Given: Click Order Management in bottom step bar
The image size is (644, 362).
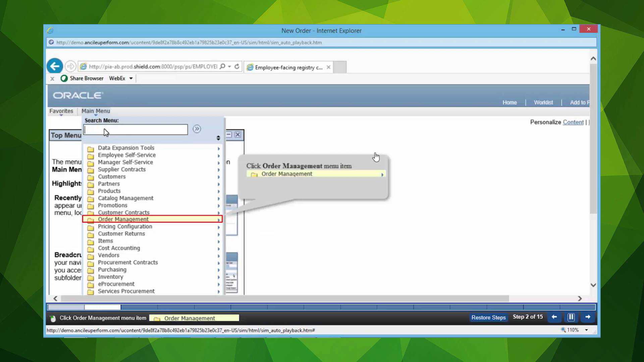Looking at the screenshot, I should coord(194,318).
